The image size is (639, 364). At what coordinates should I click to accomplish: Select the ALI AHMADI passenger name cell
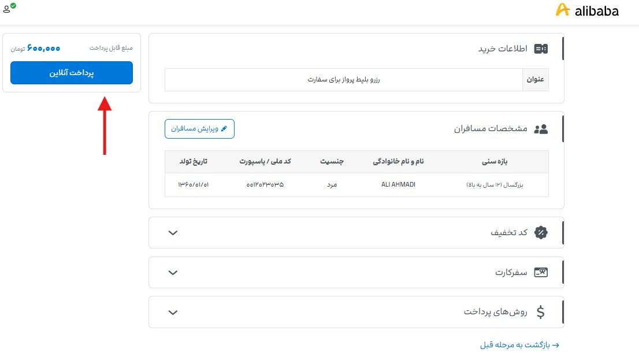[x=398, y=185]
